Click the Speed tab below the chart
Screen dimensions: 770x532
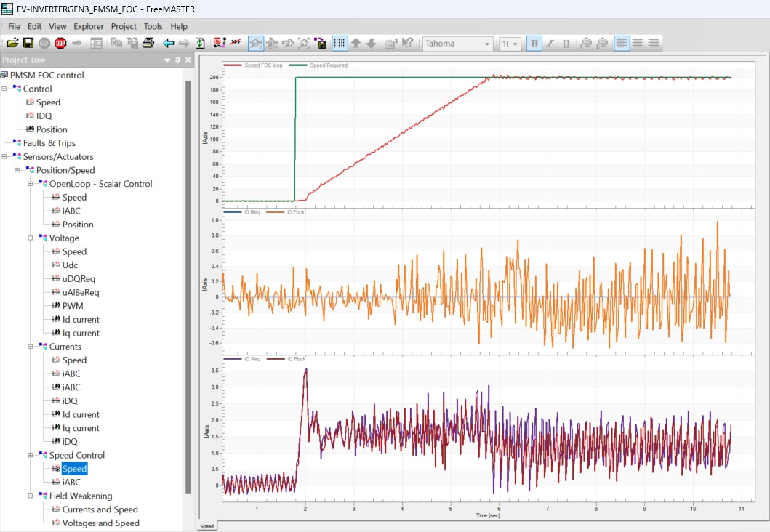(x=206, y=525)
